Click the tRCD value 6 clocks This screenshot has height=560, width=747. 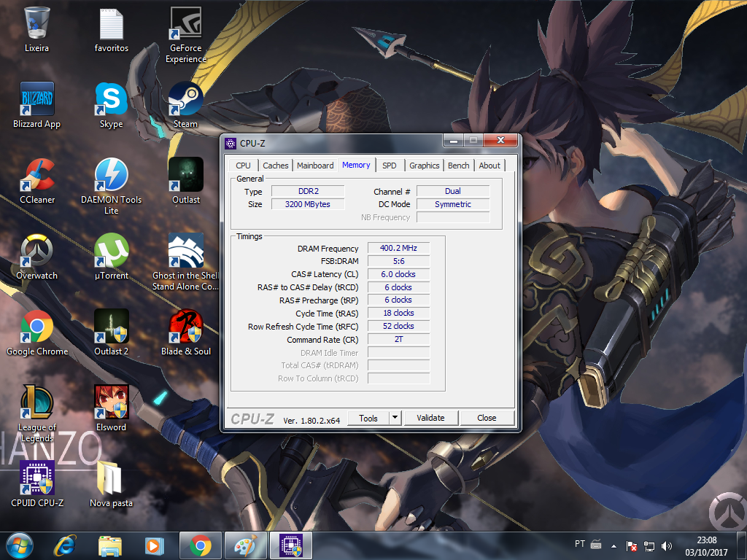398,287
